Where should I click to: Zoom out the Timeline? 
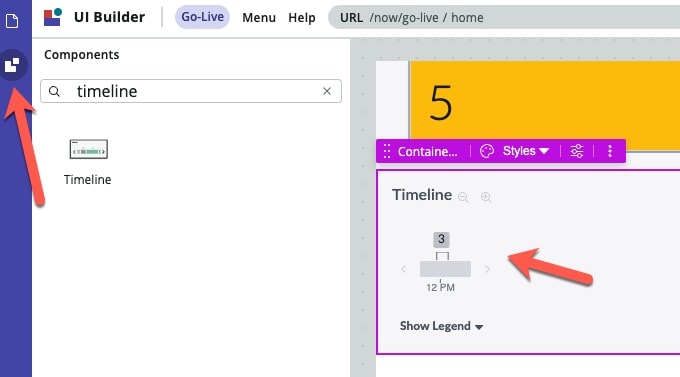point(463,197)
